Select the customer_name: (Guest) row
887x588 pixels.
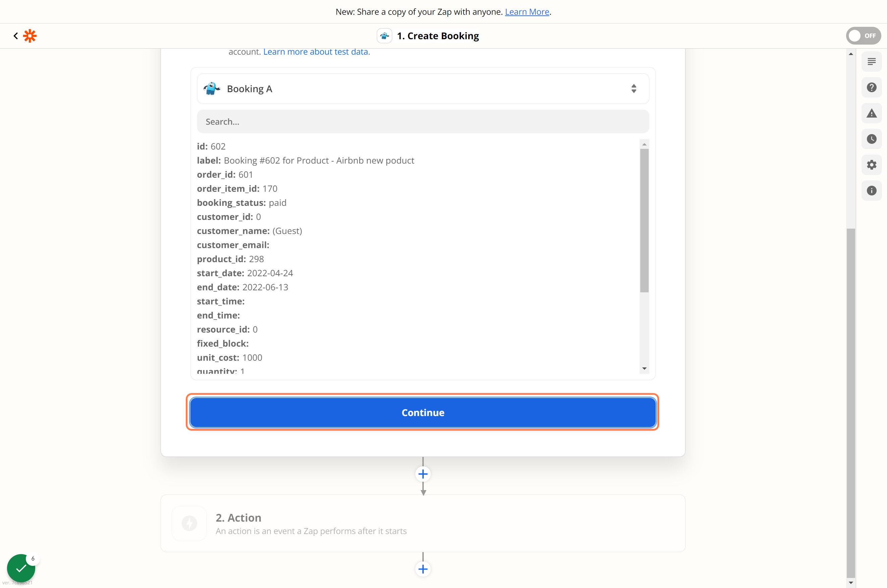[x=250, y=231]
